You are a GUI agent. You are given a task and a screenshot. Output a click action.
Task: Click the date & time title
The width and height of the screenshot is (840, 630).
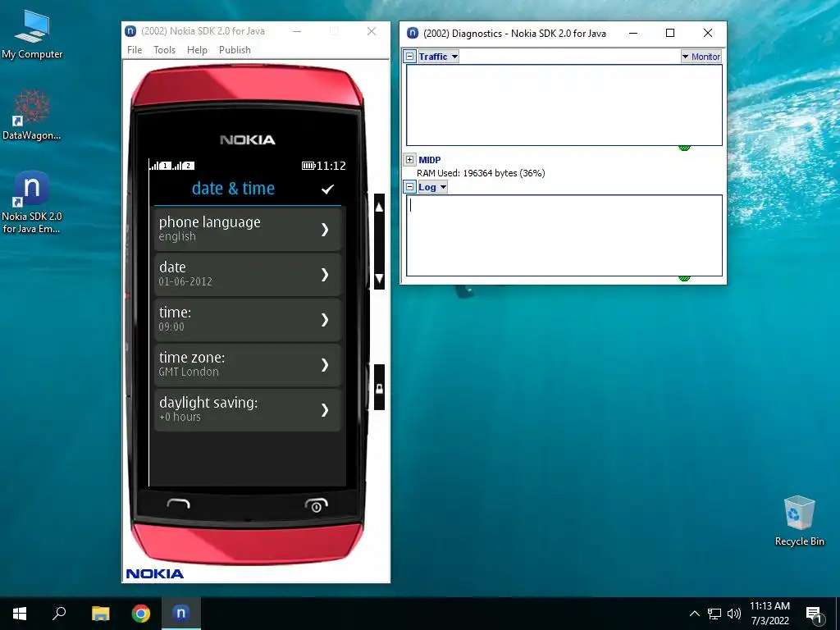[x=233, y=188]
